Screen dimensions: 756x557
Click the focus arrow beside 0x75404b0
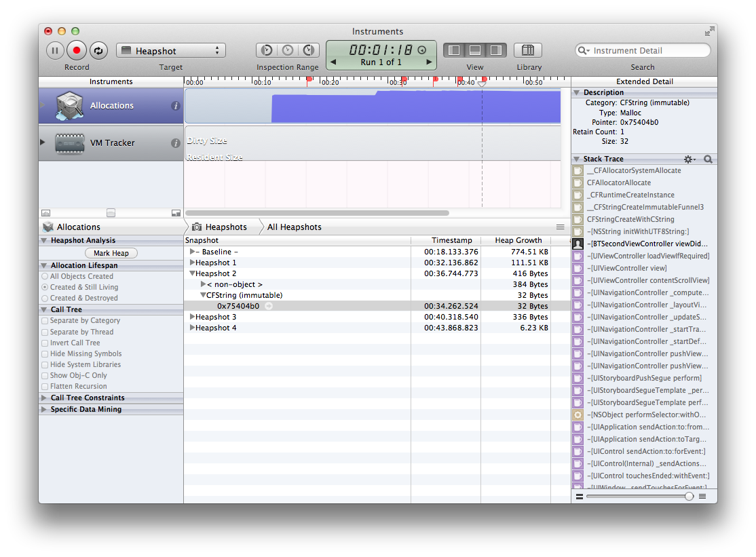click(x=269, y=306)
